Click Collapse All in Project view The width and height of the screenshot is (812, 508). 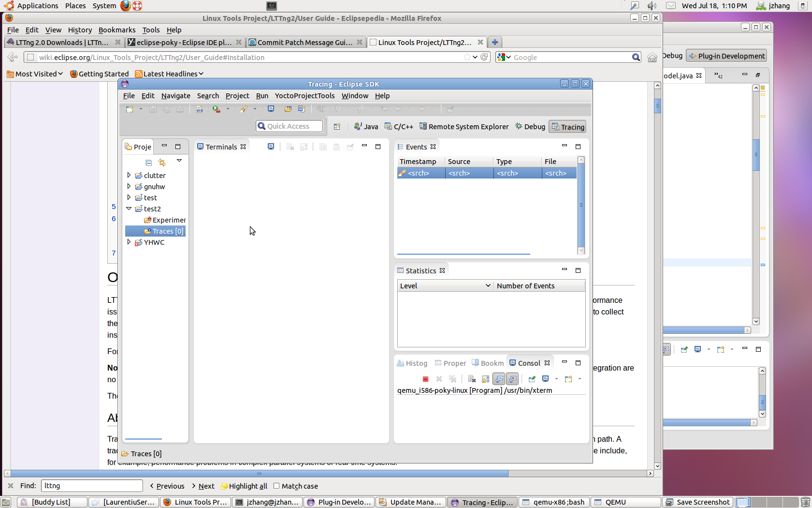pos(148,163)
